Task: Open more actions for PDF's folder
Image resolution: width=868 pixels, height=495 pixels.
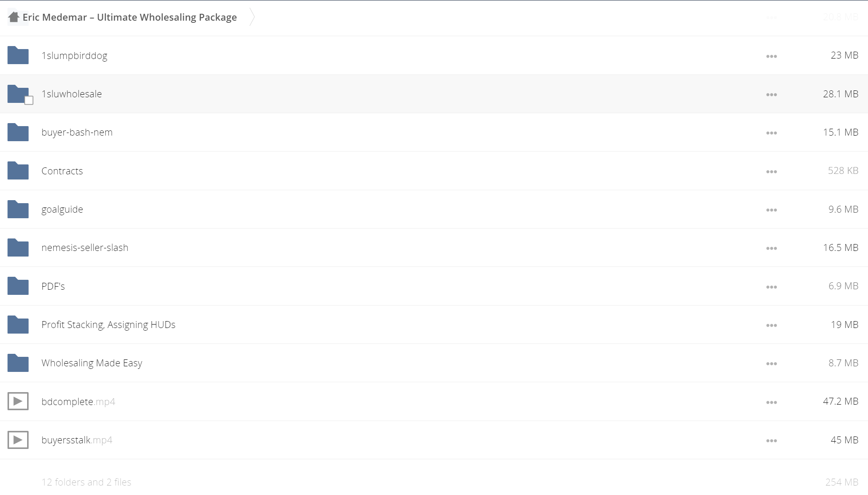Action: (771, 287)
